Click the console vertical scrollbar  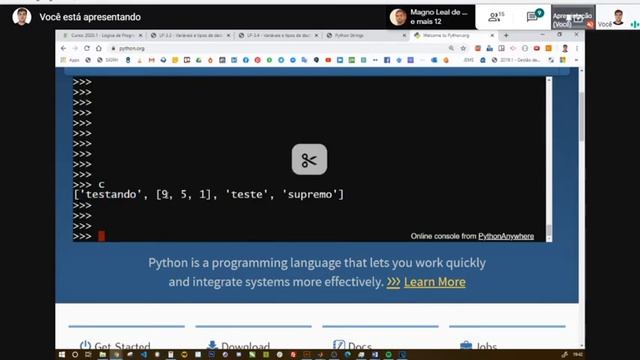549,159
